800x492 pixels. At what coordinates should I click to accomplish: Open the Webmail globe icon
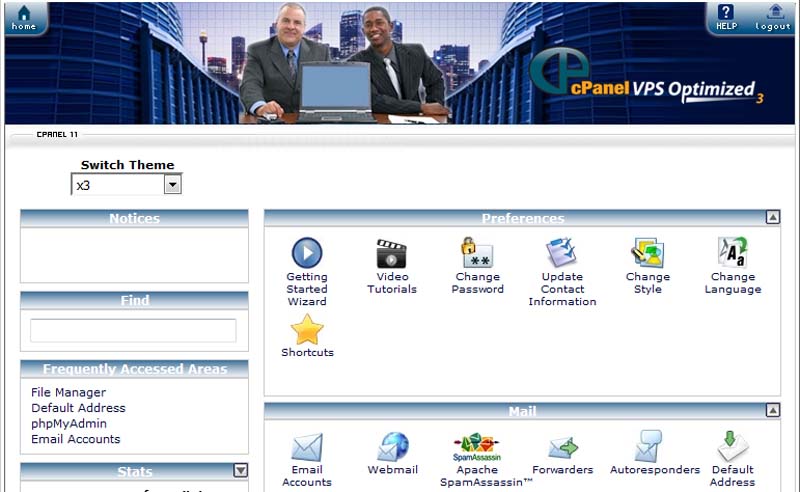point(392,447)
